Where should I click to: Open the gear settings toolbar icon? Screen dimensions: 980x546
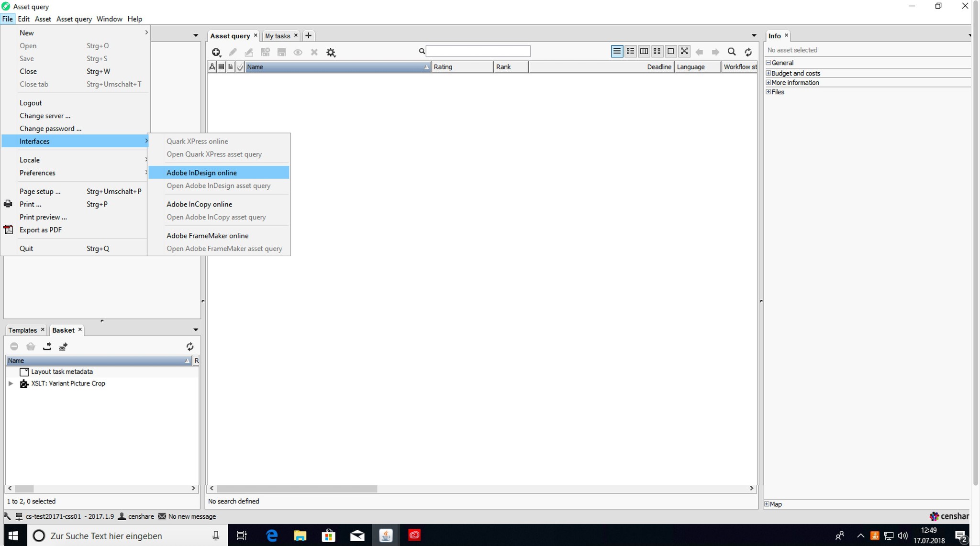click(331, 52)
